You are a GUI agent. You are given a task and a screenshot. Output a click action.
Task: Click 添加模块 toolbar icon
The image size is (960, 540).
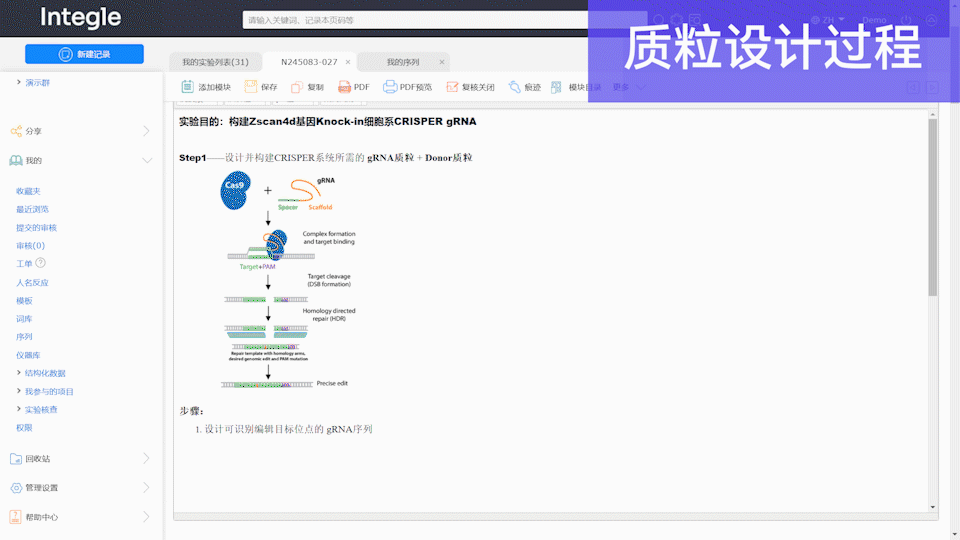(187, 87)
